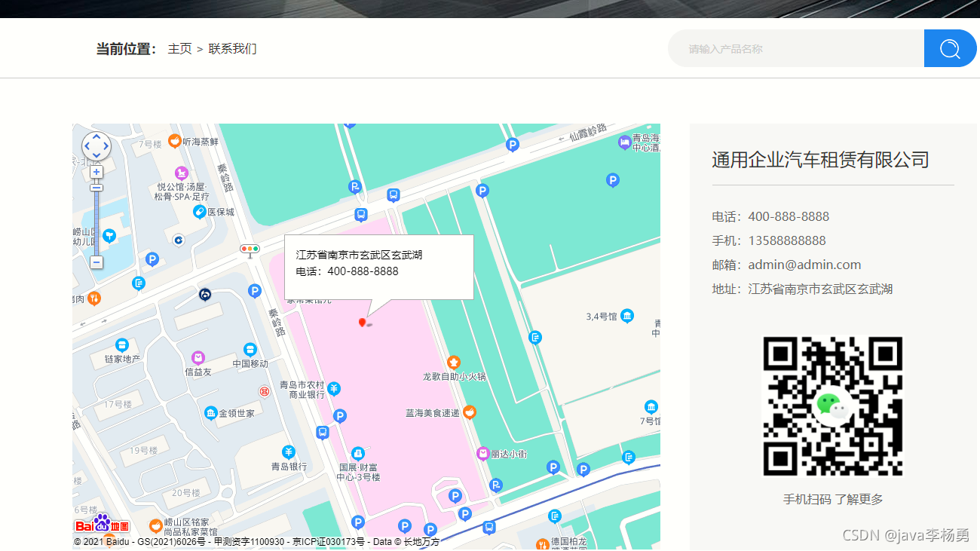Click the hotel bed icon near 青岛海
Screen dimensions: 980x551
click(624, 142)
